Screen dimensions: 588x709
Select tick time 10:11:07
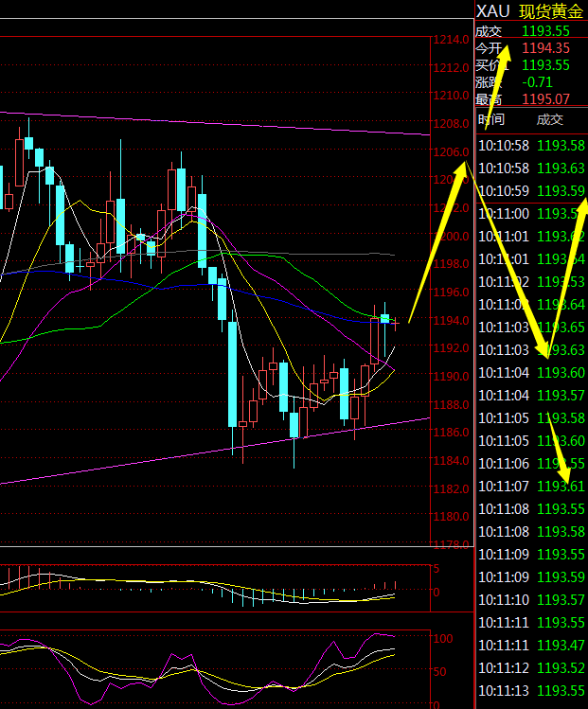[x=504, y=487]
